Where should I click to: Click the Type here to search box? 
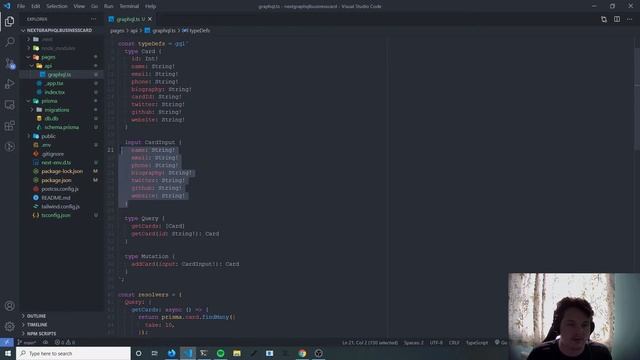(x=73, y=353)
